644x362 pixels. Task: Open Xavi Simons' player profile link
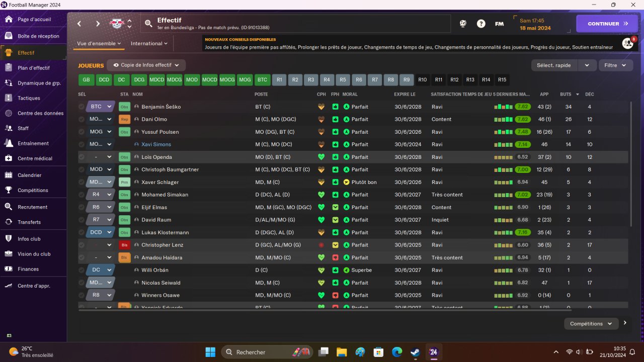point(156,144)
